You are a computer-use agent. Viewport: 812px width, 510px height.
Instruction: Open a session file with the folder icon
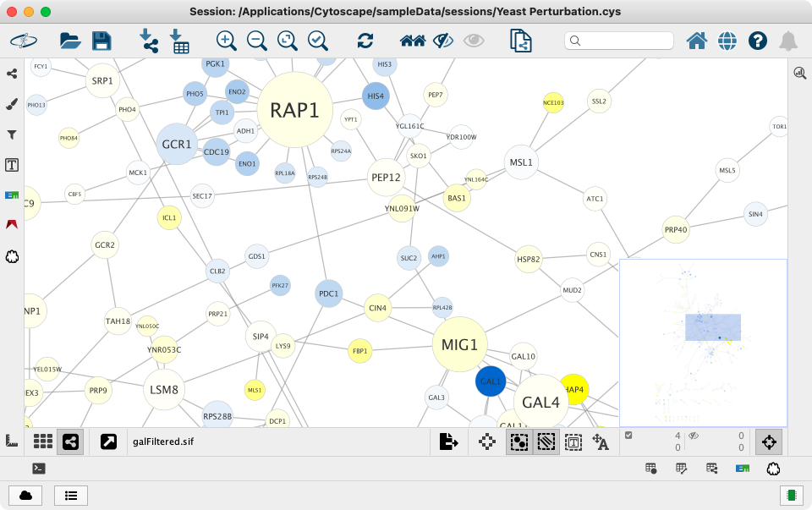(69, 41)
